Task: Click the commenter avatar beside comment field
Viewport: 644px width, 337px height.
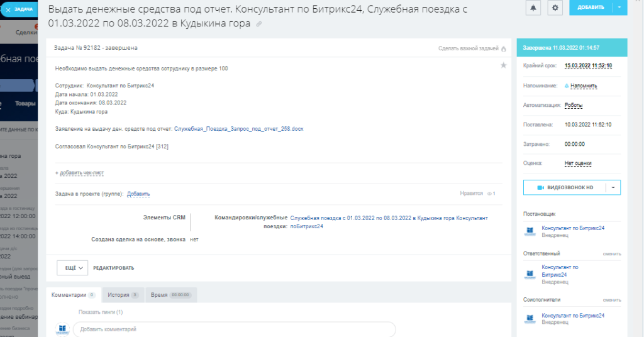Action: 62,329
